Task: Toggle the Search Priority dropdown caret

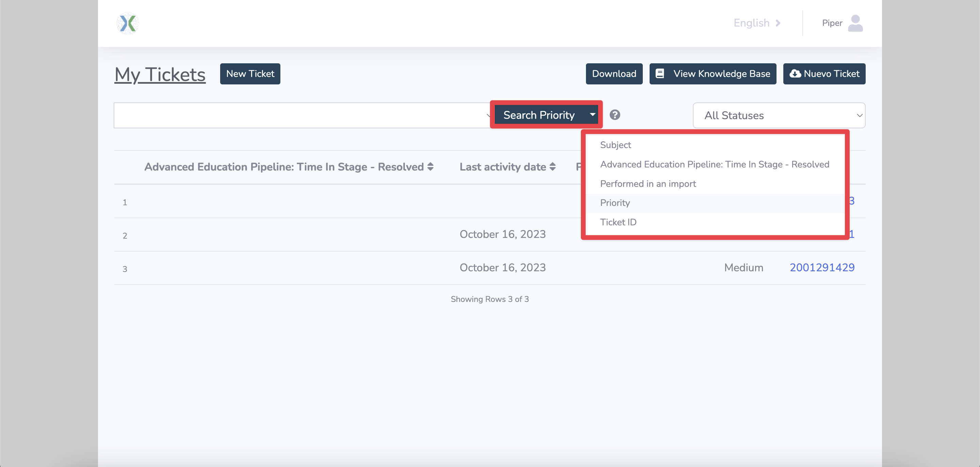Action: point(592,115)
